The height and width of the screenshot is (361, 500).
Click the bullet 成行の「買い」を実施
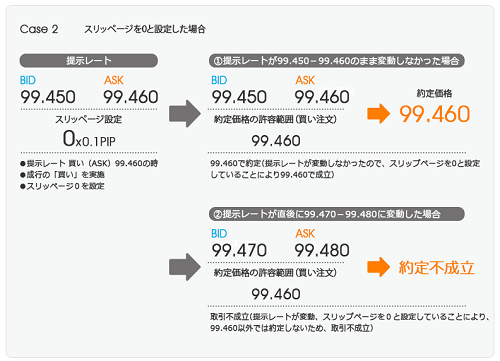(x=62, y=175)
